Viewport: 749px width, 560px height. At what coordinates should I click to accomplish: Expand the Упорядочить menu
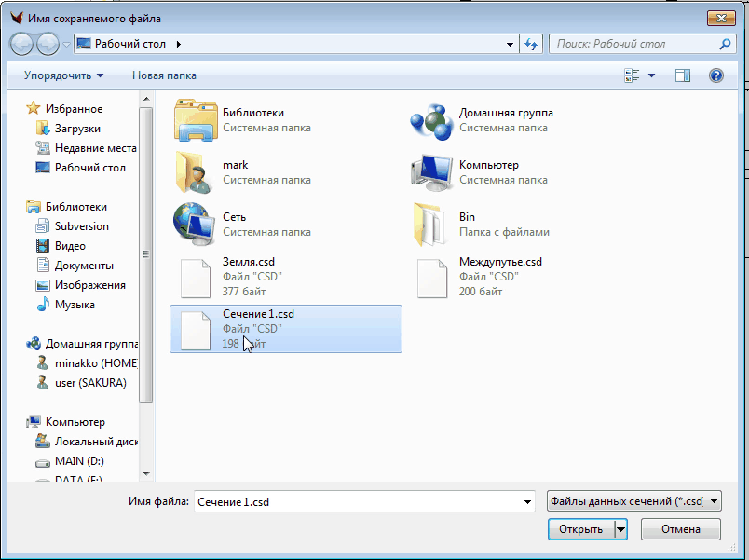pyautogui.click(x=63, y=75)
